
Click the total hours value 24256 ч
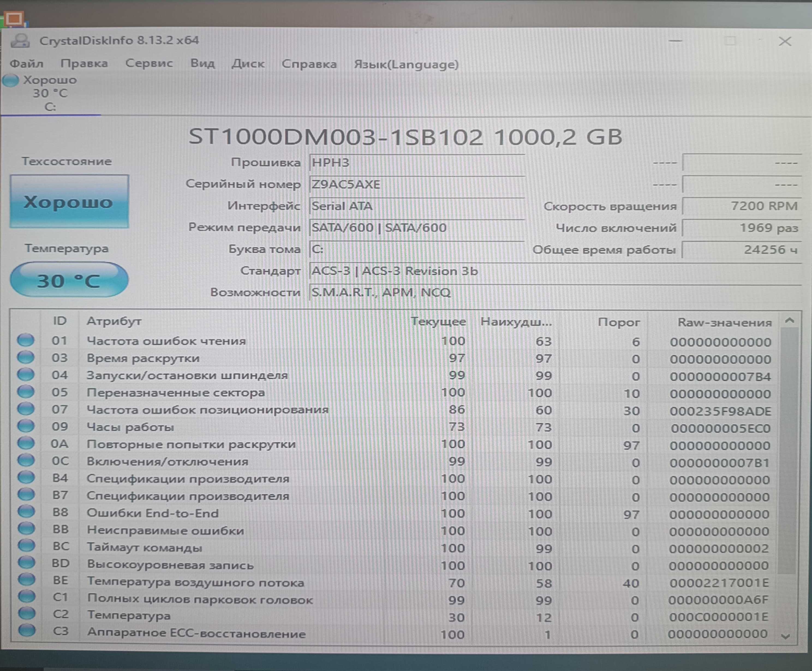(742, 250)
